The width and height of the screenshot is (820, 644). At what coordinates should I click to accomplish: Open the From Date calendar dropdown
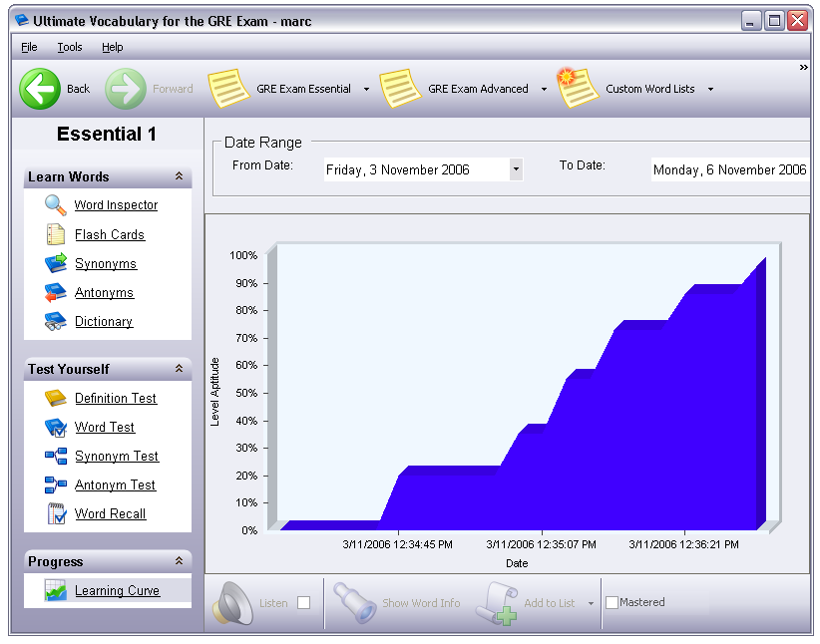coord(516,169)
